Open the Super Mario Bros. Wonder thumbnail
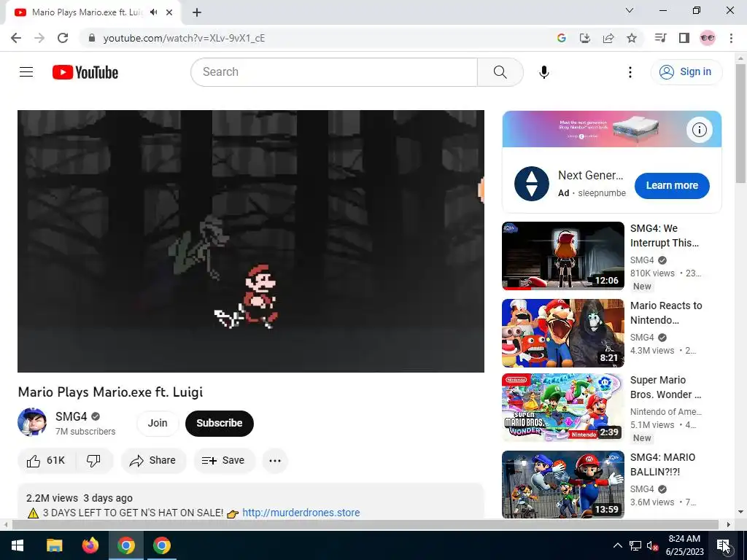 [563, 407]
